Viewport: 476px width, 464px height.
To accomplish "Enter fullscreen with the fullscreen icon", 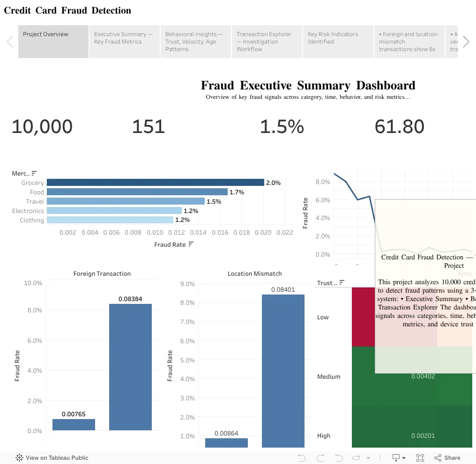I will tap(420, 457).
